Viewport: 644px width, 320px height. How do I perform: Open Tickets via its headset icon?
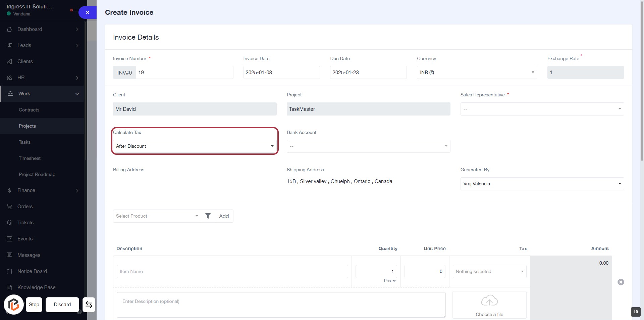point(9,223)
